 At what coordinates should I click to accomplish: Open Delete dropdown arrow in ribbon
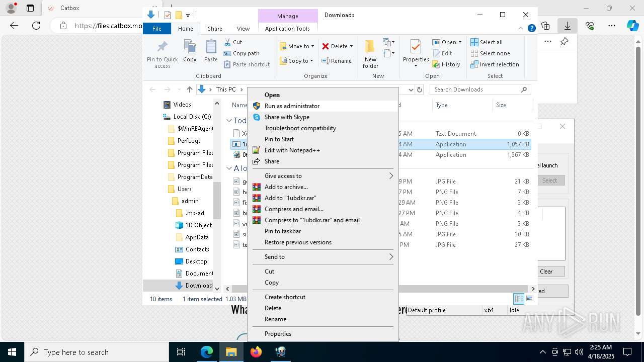pyautogui.click(x=351, y=46)
